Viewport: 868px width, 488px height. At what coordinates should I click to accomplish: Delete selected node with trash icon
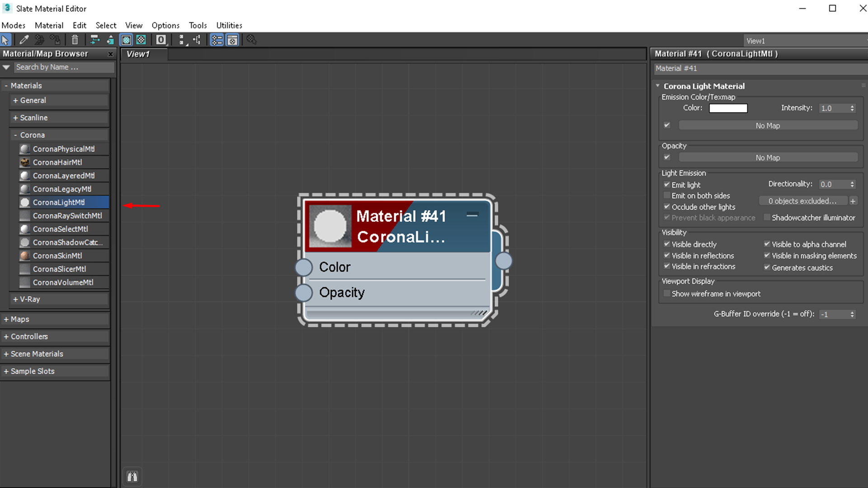75,40
